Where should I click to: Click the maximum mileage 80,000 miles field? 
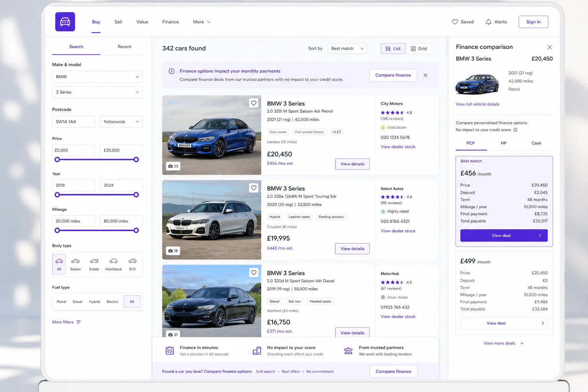(x=121, y=221)
